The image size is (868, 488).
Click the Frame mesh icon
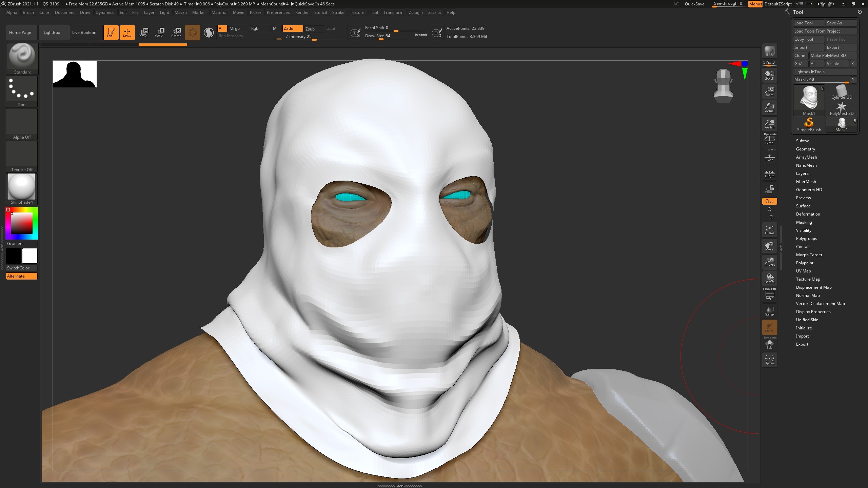click(770, 230)
